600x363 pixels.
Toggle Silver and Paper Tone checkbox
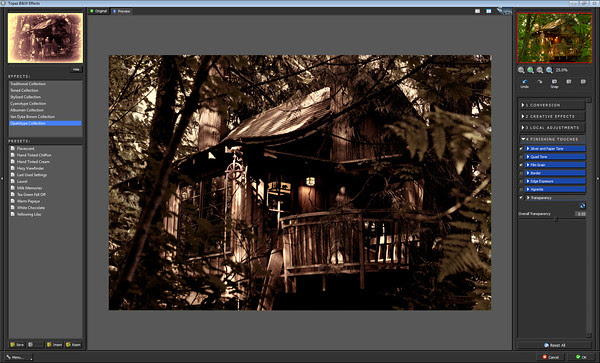pos(521,148)
